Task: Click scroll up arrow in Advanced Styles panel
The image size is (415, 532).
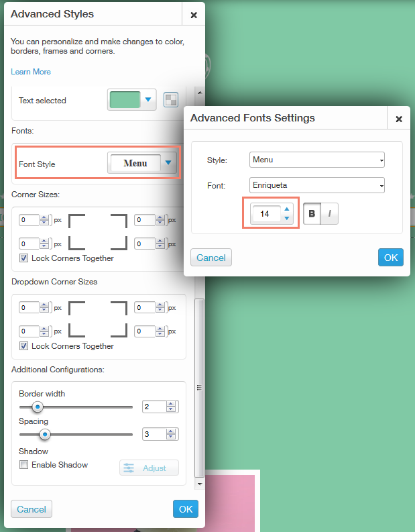Action: pos(200,93)
